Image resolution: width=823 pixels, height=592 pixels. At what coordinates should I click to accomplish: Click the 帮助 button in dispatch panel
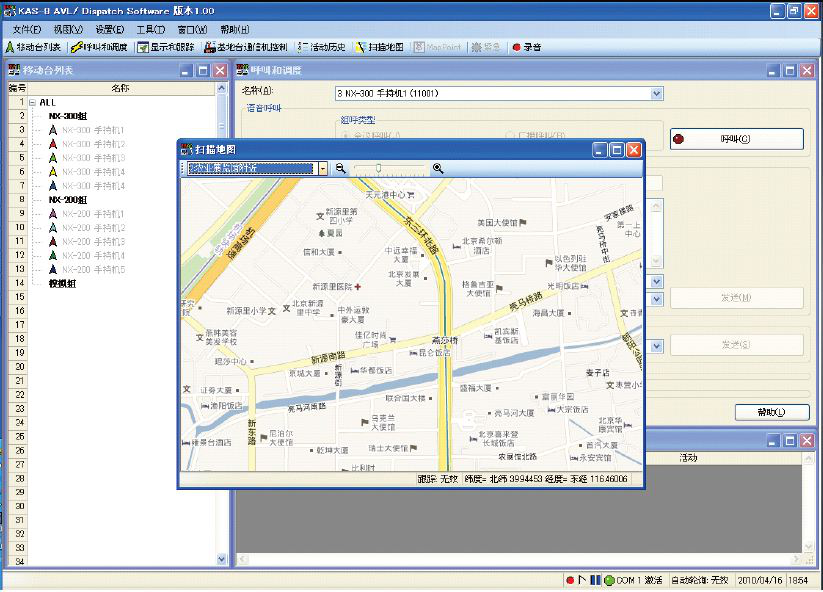pyautogui.click(x=771, y=412)
